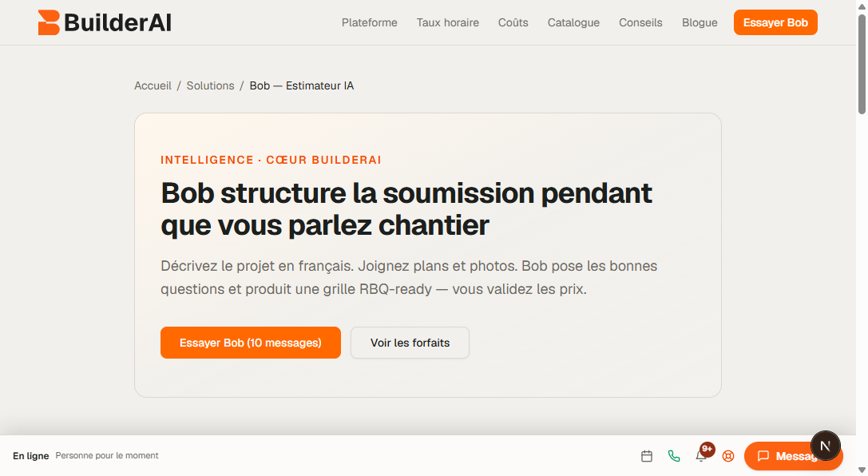Follow the Solutions breadcrumb link
The height and width of the screenshot is (476, 868).
(210, 85)
